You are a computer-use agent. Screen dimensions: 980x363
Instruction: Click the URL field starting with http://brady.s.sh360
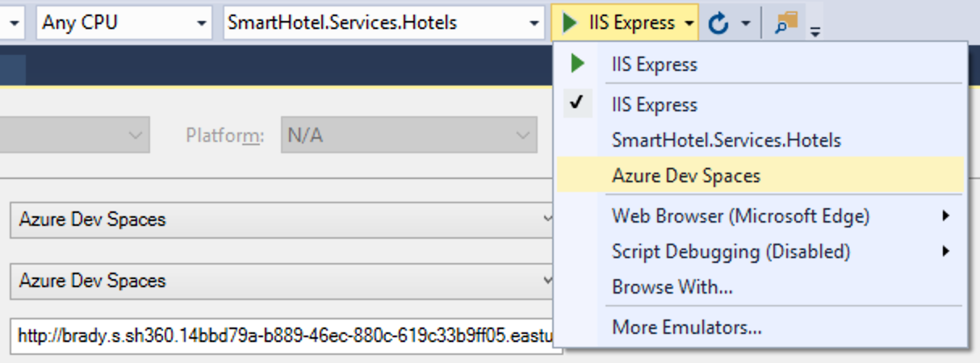tap(286, 336)
